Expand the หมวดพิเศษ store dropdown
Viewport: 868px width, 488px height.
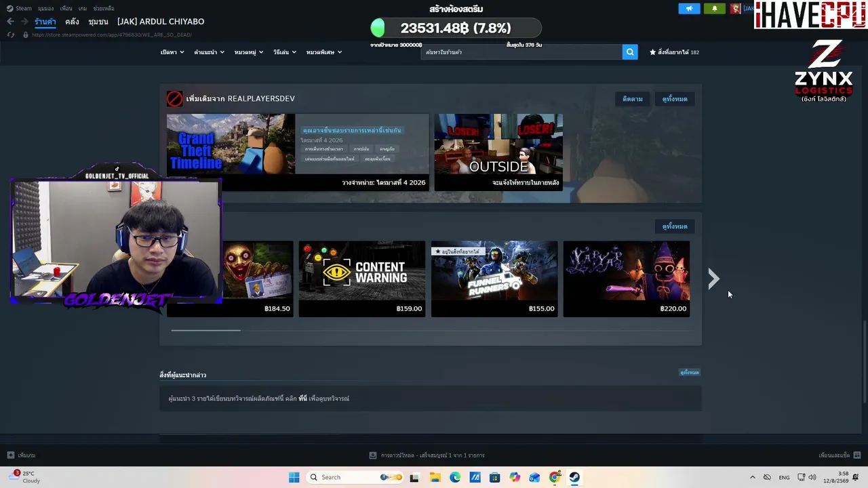(324, 52)
